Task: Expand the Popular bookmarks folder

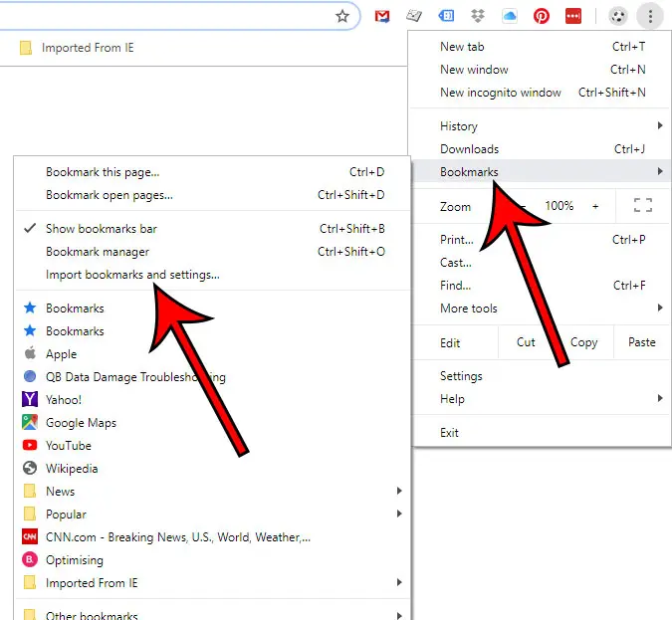Action: click(x=66, y=515)
